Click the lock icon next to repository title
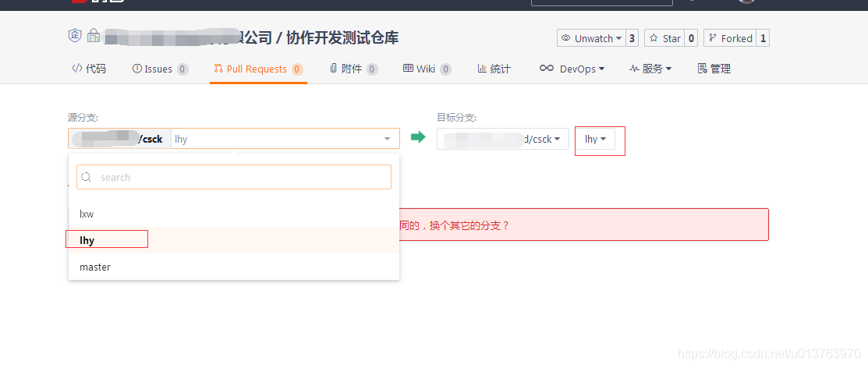The image size is (868, 368). pyautogui.click(x=94, y=36)
